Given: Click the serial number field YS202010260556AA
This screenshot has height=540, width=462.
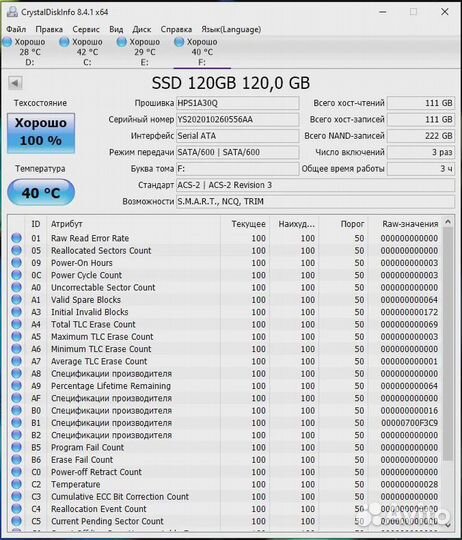Looking at the screenshot, I should point(237,120).
